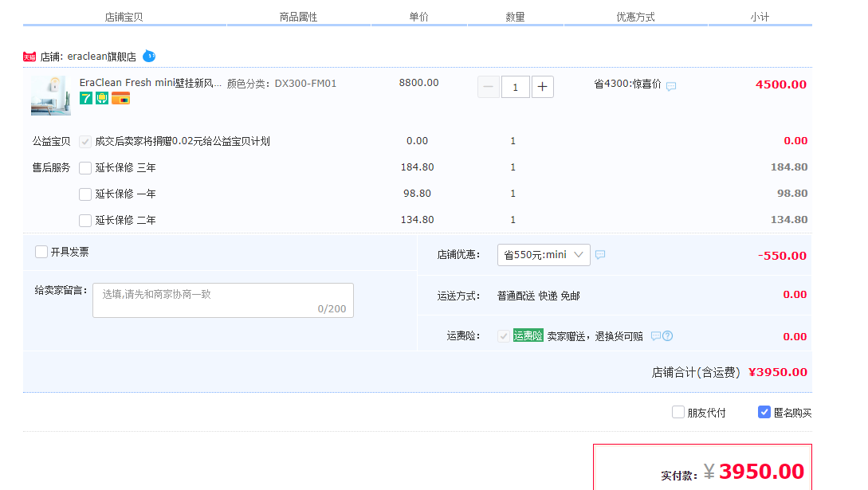868x490 pixels.
Task: Click the Tmall logo beside the store name
Action: (29, 57)
